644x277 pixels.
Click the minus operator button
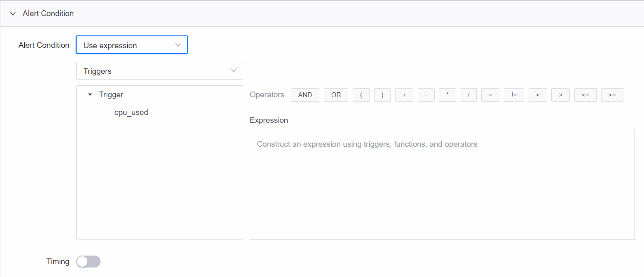click(426, 95)
